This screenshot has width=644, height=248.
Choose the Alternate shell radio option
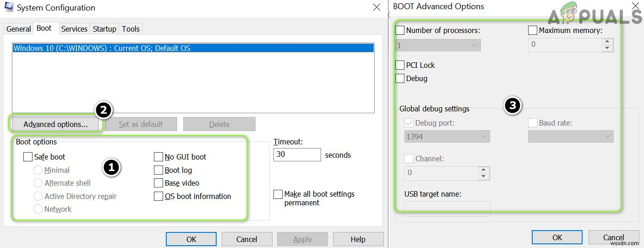click(x=38, y=183)
